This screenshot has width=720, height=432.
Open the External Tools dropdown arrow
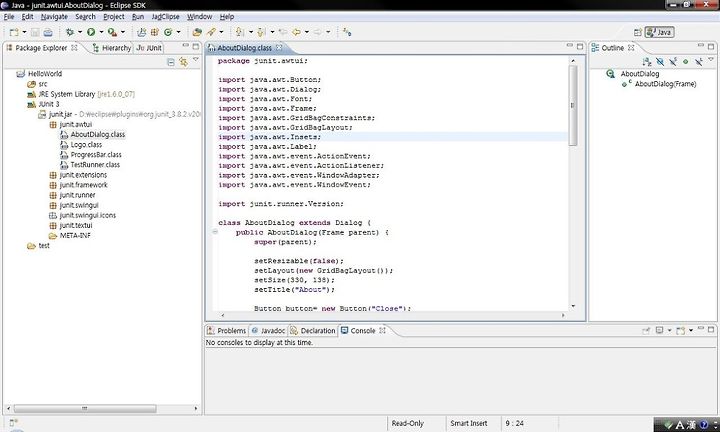pyautogui.click(x=123, y=32)
